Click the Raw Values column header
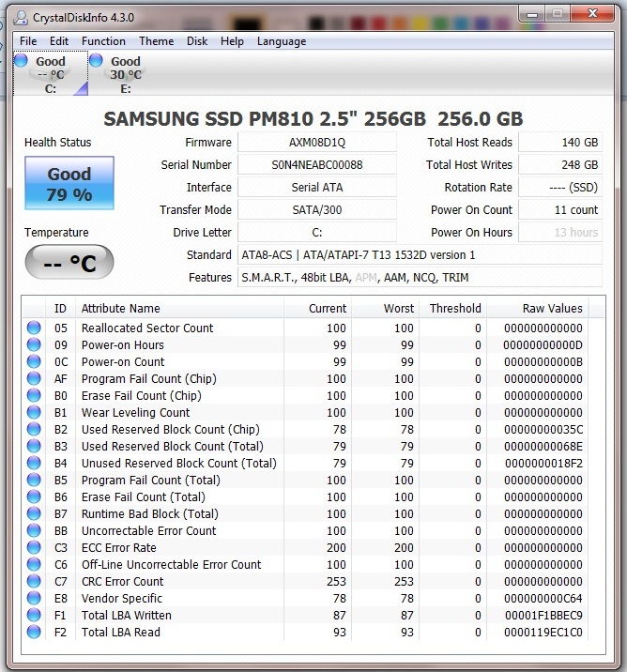 (538, 308)
